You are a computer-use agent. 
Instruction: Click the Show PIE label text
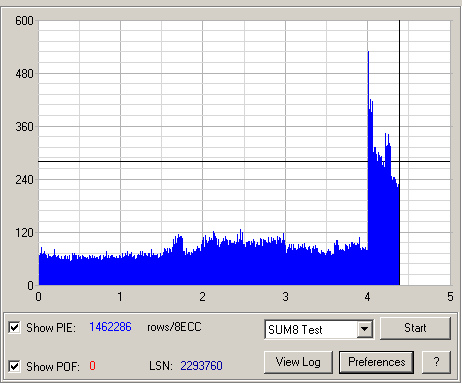click(51, 328)
